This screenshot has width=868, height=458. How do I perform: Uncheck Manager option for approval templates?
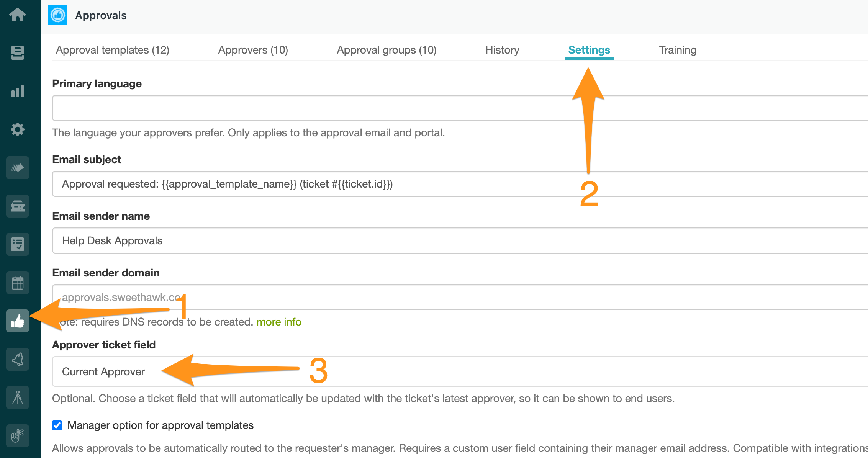57,425
